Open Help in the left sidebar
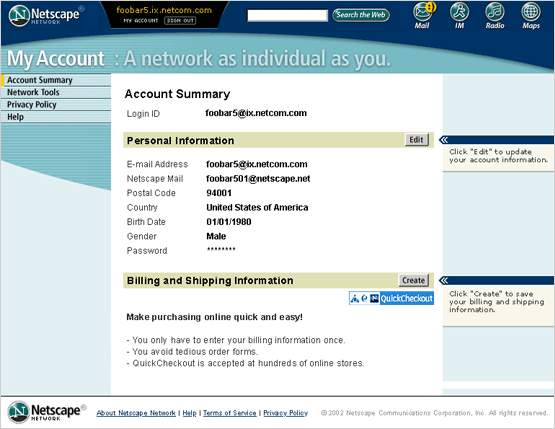Screen dimensions: 555x429 (16, 117)
